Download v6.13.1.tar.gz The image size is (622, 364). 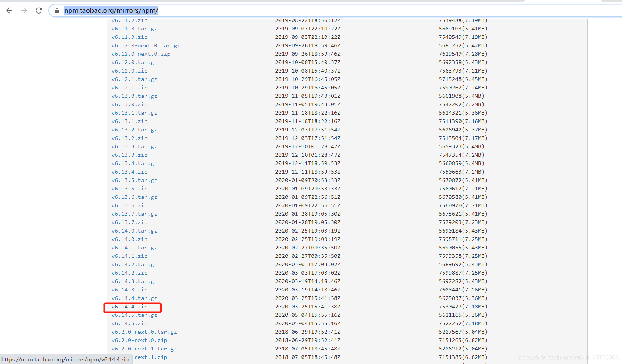134,113
